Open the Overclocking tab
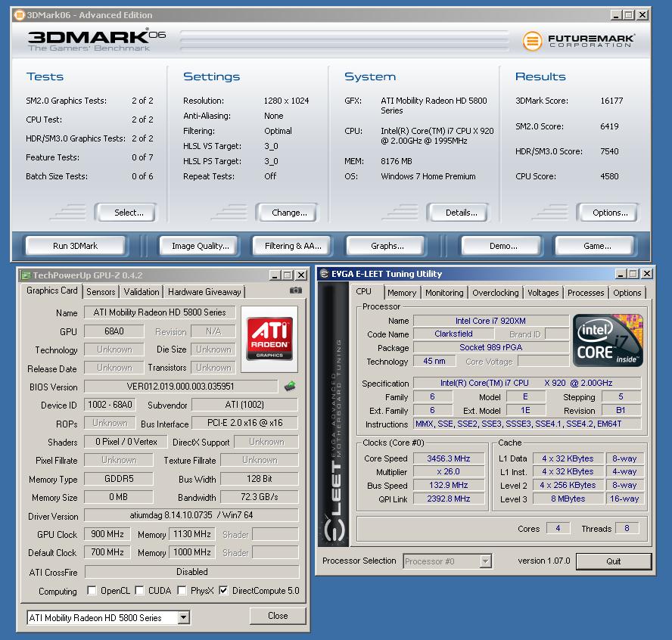The width and height of the screenshot is (672, 640). pyautogui.click(x=496, y=293)
